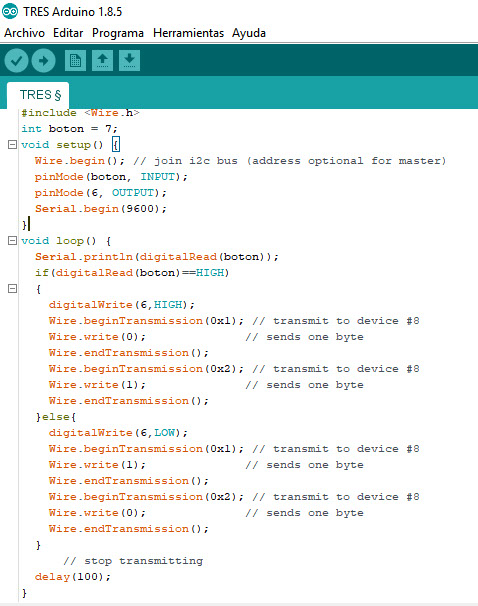Click the Upload arrow button

pos(43,61)
